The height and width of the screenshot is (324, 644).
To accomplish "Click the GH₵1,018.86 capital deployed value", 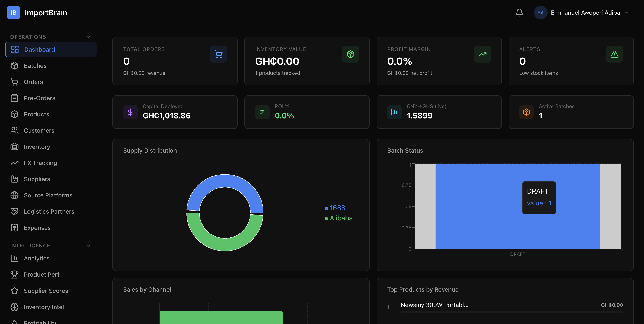I will pos(167,116).
